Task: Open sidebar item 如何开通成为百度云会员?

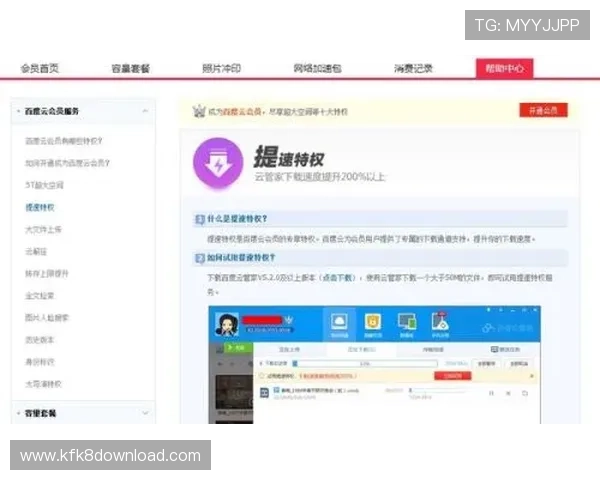Action: coord(67,163)
